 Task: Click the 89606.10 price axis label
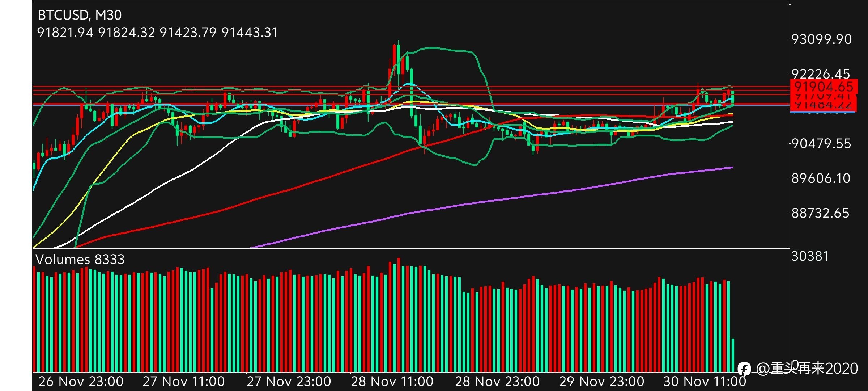(x=821, y=178)
